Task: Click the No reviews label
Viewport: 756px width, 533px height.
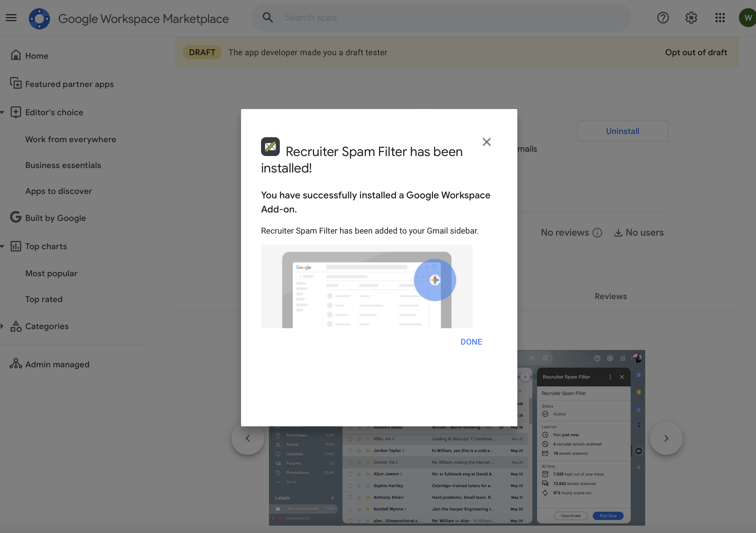Action: coord(565,233)
